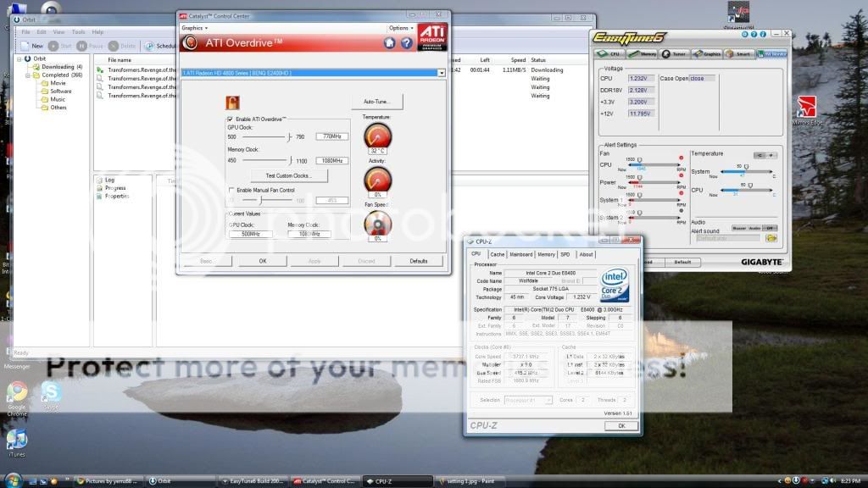Switch to the SPD tab in CPU-Z
Screen dimensions: 868x488
coord(567,253)
